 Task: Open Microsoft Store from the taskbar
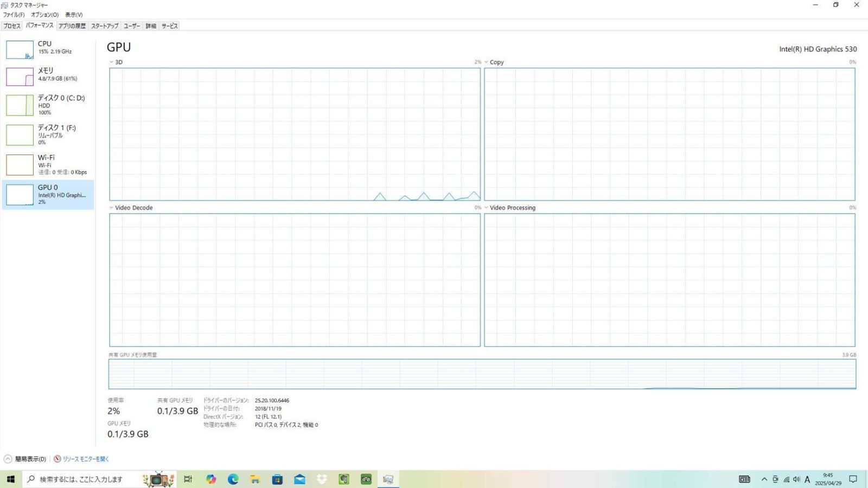(277, 479)
